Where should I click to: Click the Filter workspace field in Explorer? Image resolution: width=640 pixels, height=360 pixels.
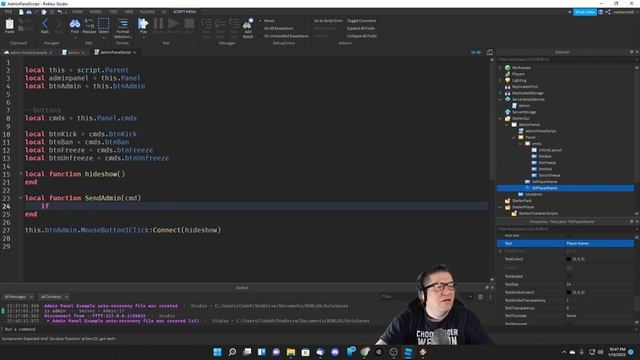[x=565, y=60]
